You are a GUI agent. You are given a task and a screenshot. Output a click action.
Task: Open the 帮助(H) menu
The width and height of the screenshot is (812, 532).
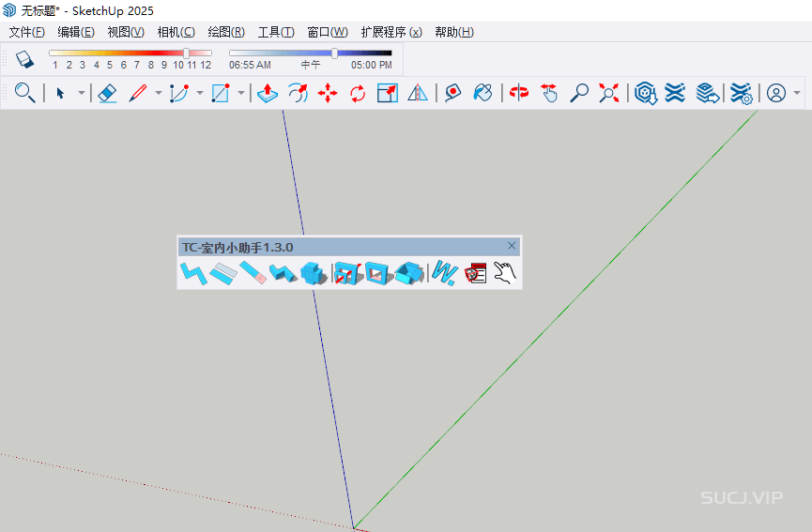(x=454, y=32)
